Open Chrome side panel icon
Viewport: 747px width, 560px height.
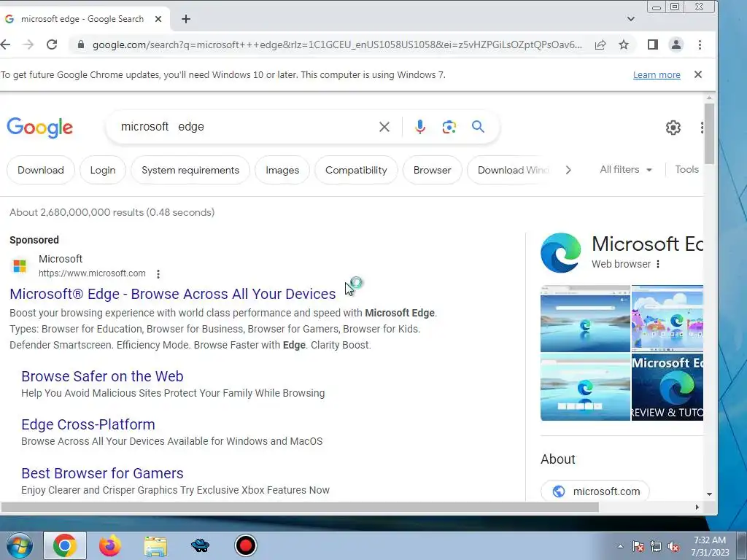coord(653,44)
